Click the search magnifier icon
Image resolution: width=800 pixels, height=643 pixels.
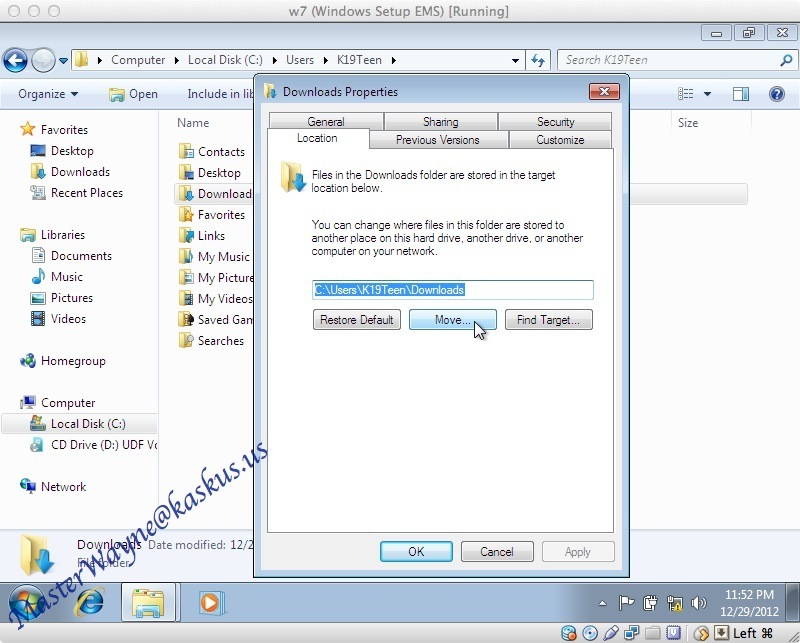[786, 60]
